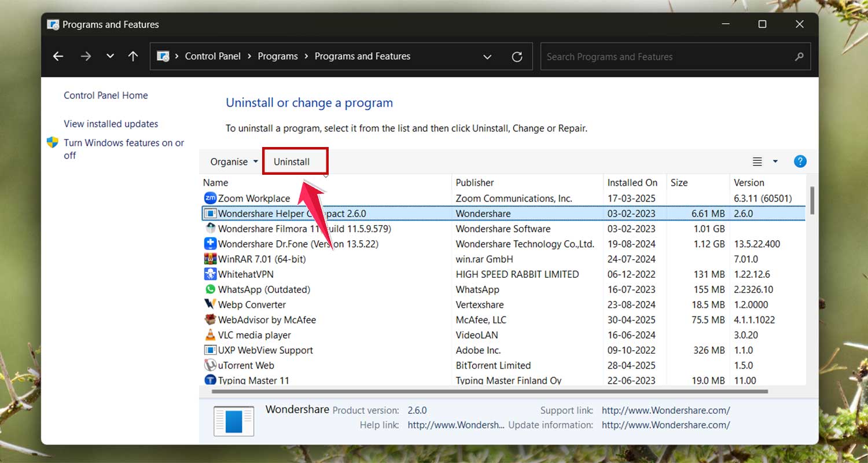Click the Wondershare Filmora icon
Image resolution: width=868 pixels, height=463 pixels.
(x=209, y=229)
